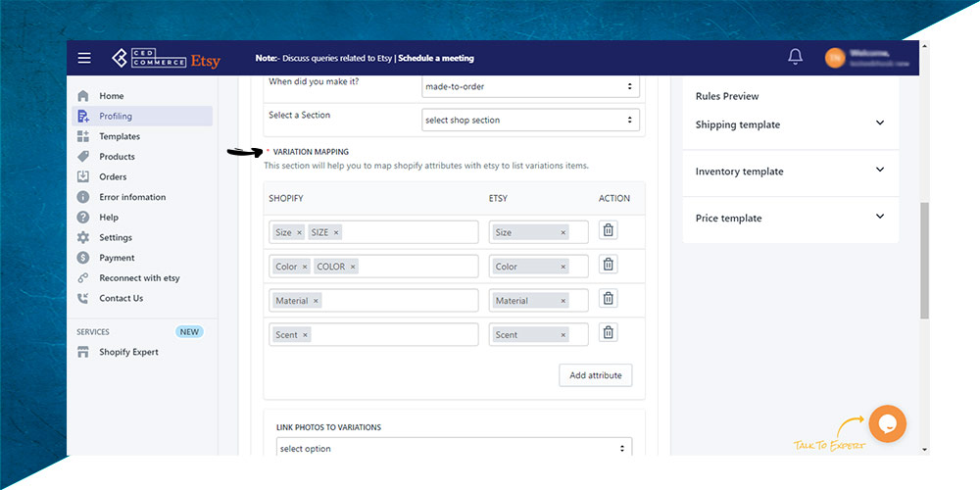Remove the Shopify 'Scent' tag
The height and width of the screenshot is (490, 980).
pos(305,335)
